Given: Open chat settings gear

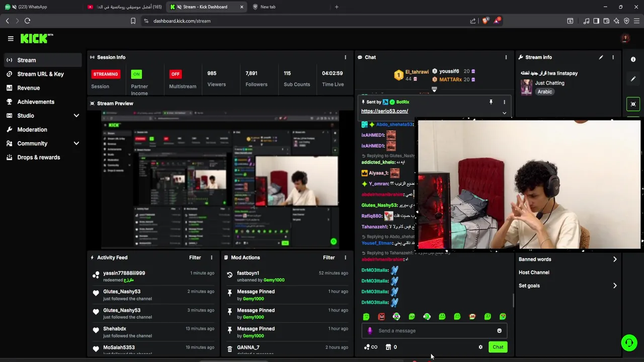Looking at the screenshot, I should [480, 347].
